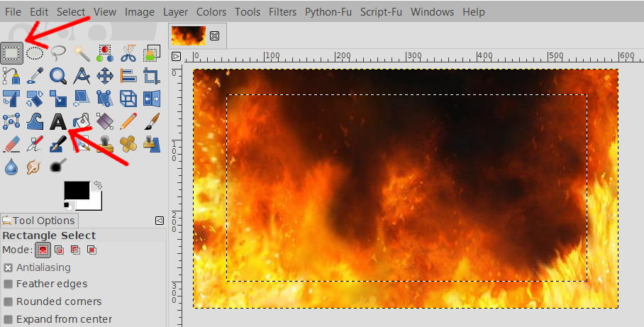Open the View menu
644x327 pixels.
click(x=105, y=12)
